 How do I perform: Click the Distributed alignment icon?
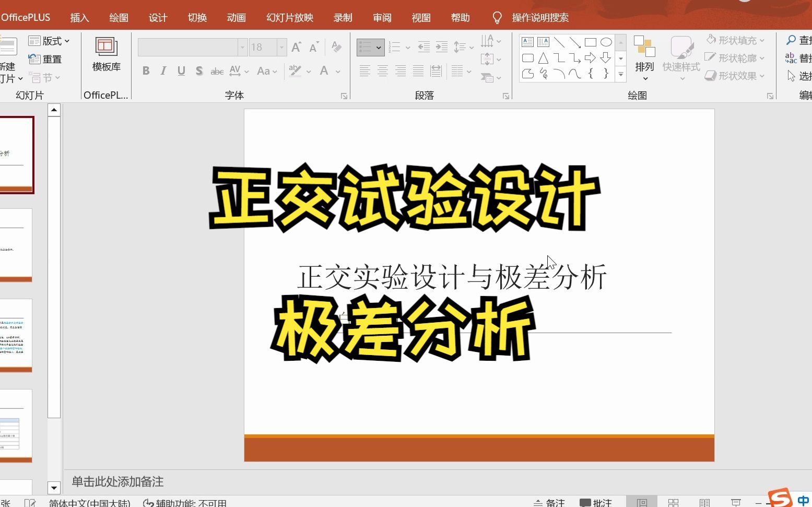436,71
